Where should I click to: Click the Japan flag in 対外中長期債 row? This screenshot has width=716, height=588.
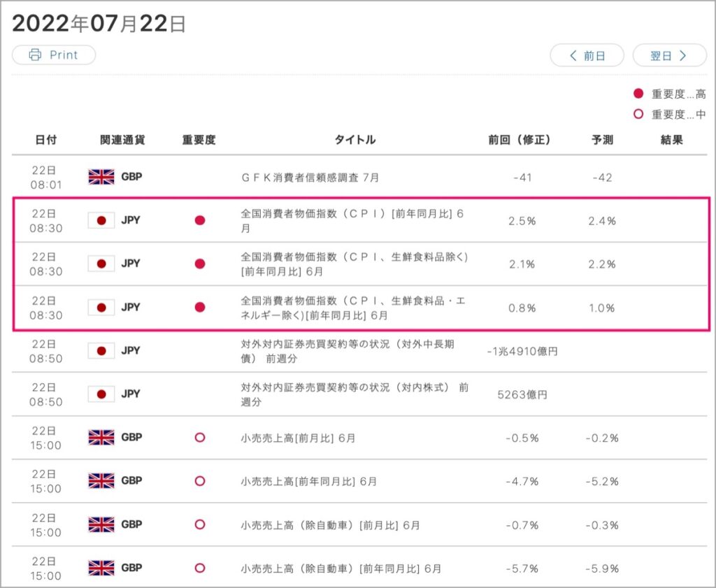101,350
